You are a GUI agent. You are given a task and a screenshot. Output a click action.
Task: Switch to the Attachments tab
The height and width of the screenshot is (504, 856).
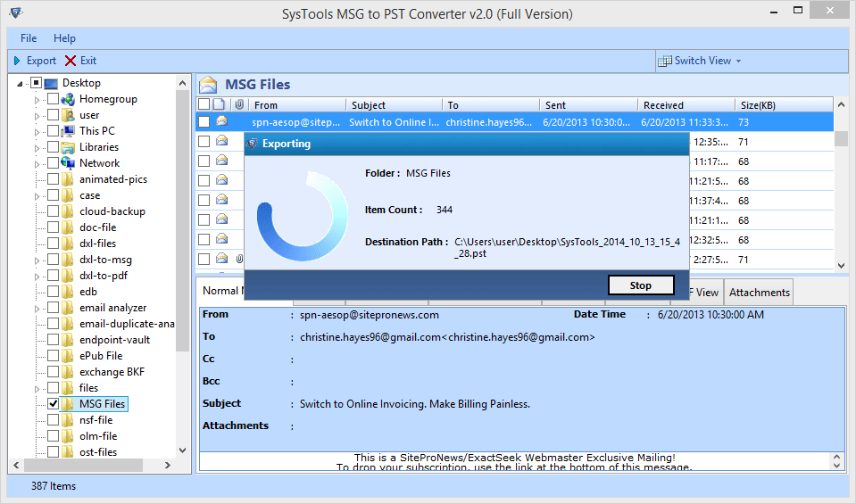[759, 293]
